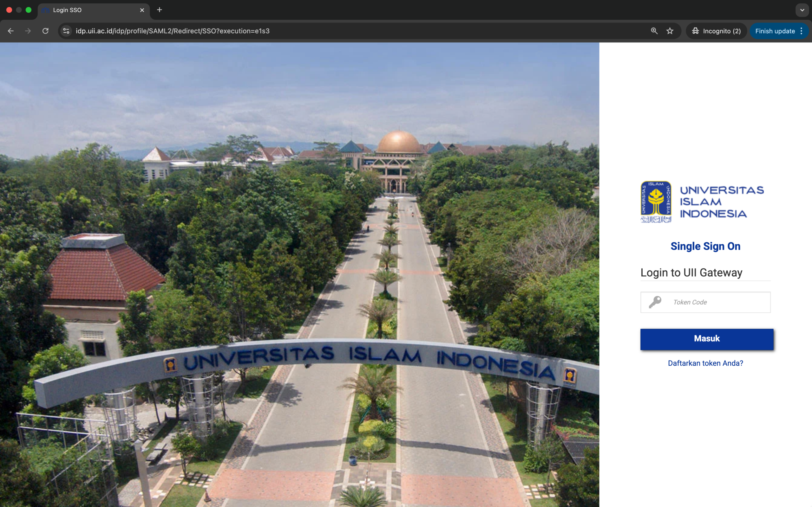Click the browser back arrow
Image resolution: width=812 pixels, height=507 pixels.
[11, 31]
